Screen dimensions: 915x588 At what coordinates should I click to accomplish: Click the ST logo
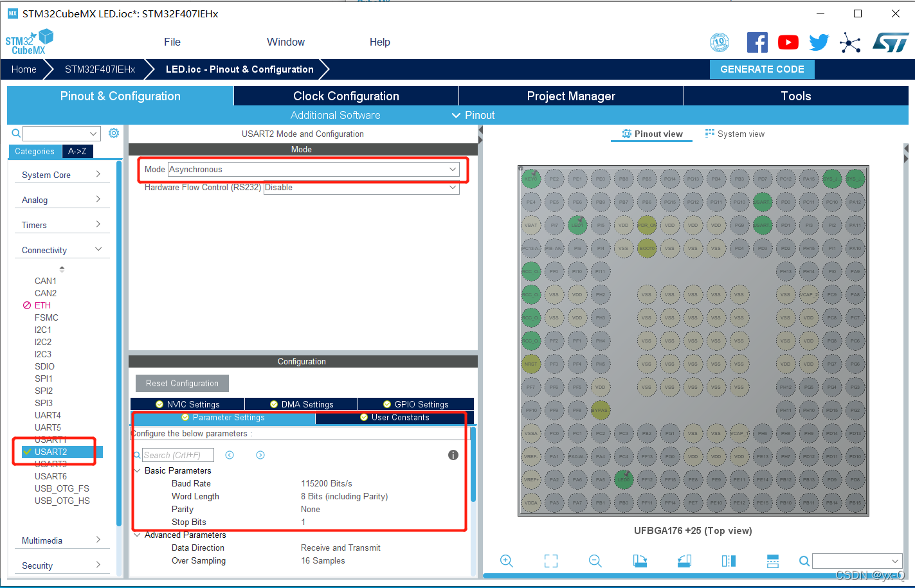(891, 42)
